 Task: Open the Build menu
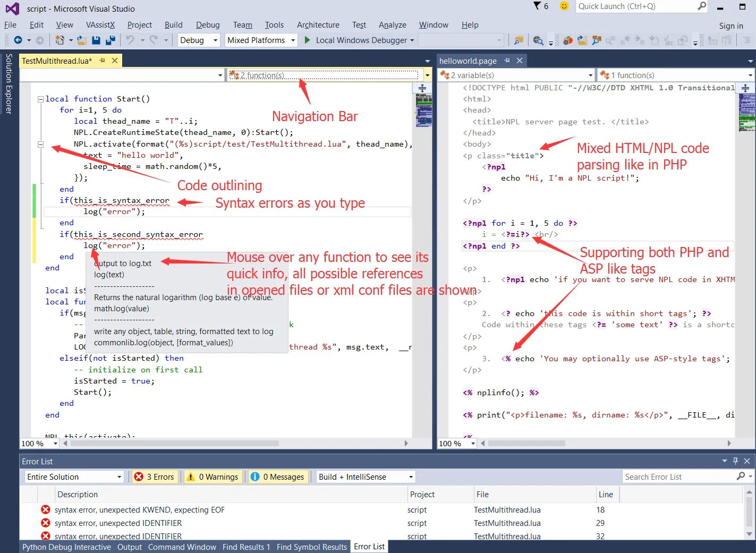tap(174, 25)
